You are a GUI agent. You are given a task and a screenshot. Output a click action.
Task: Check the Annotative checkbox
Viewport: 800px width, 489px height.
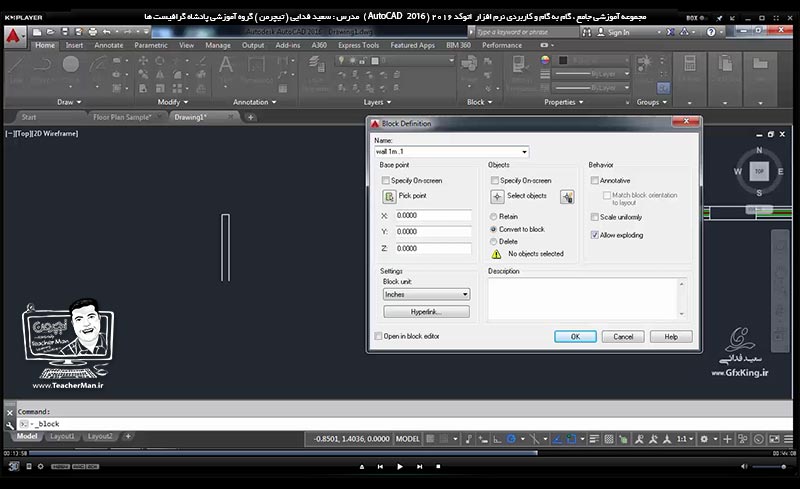coord(594,180)
